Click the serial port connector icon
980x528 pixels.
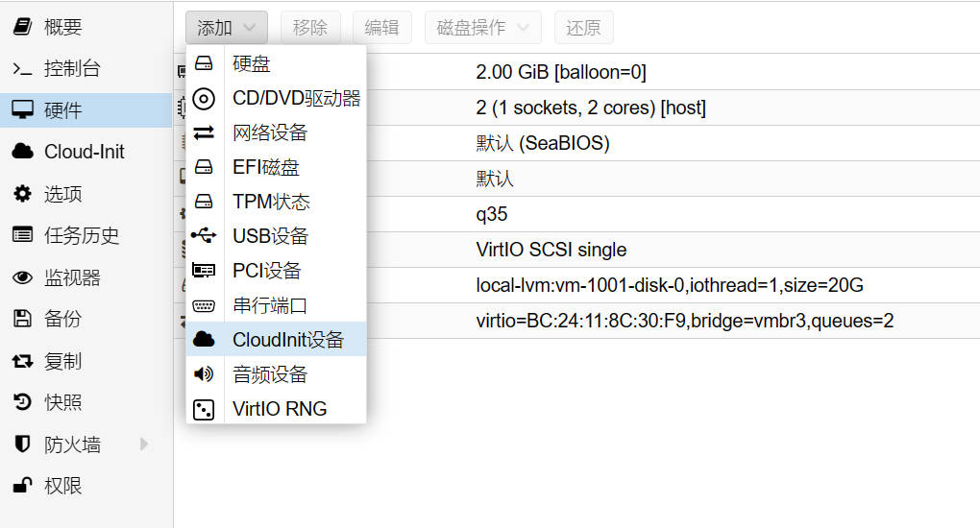tap(204, 305)
